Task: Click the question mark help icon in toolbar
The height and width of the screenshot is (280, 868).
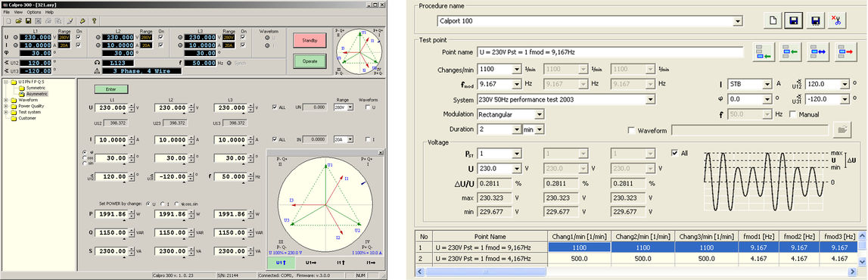Action: click(x=94, y=21)
